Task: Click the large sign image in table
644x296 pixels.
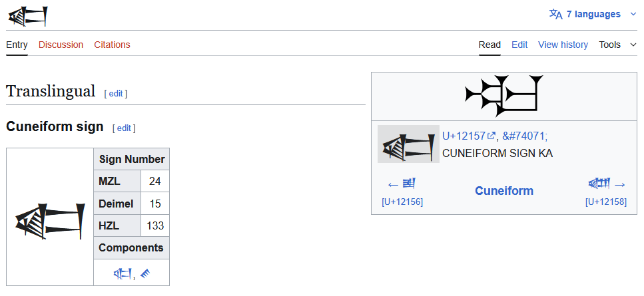Action: pos(50,221)
